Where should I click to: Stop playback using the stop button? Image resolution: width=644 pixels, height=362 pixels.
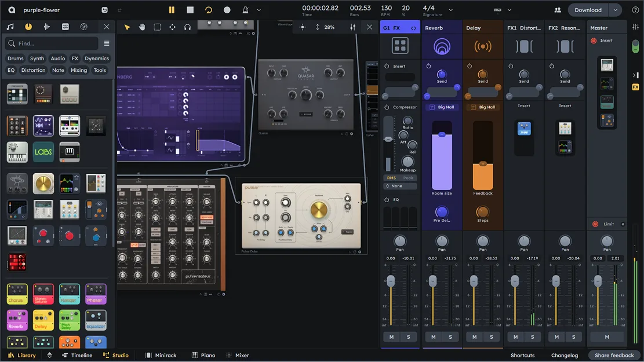tap(190, 10)
